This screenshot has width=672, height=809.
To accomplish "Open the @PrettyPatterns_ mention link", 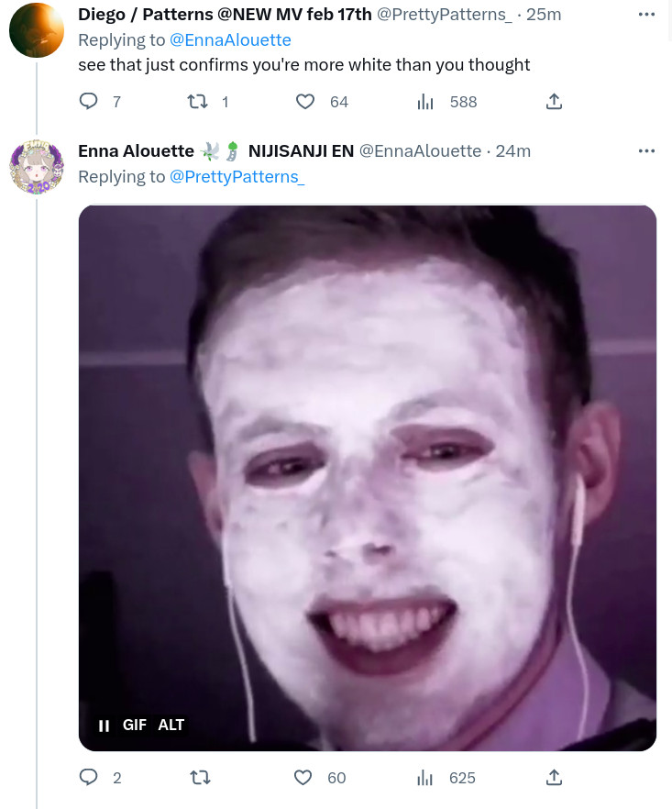I will [237, 176].
